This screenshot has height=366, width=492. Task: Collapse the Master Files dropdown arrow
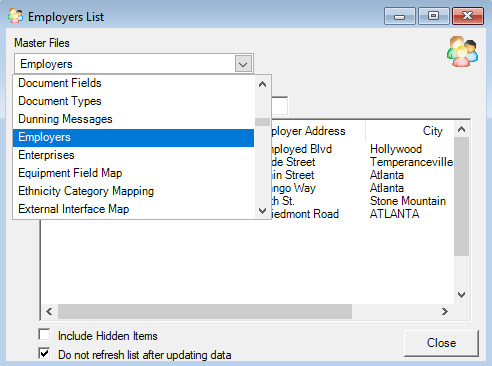click(243, 64)
